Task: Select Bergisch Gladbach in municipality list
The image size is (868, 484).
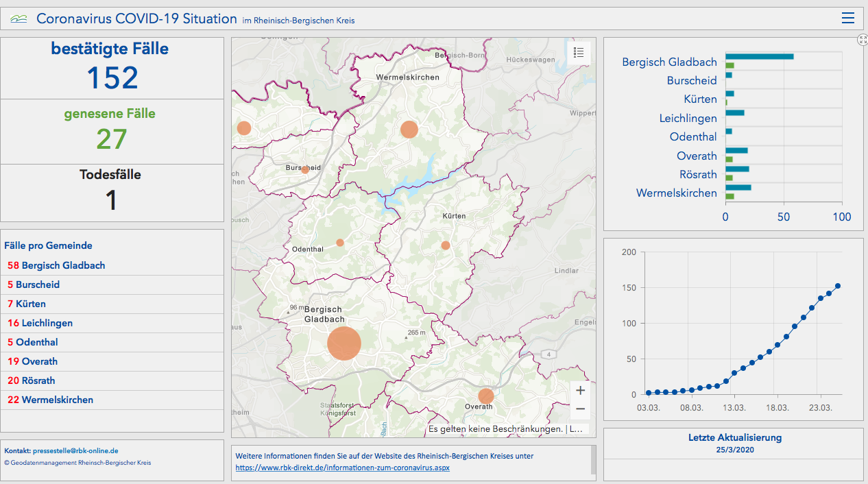Action: (x=63, y=265)
